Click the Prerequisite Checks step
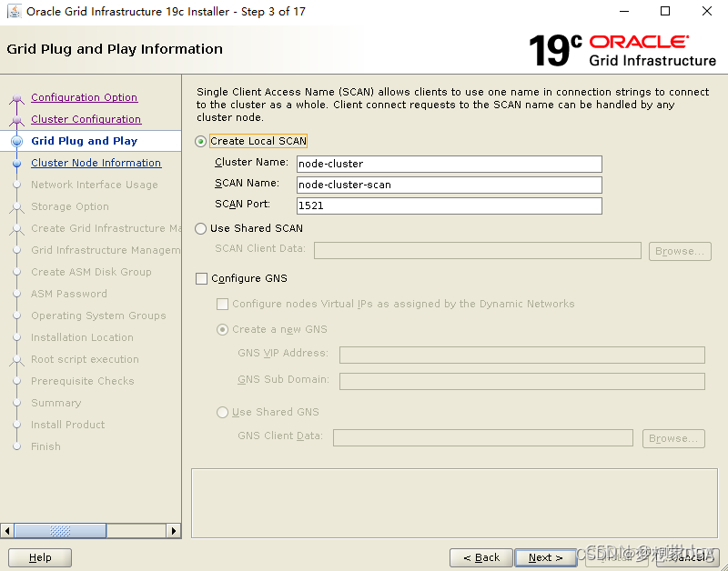 tap(83, 381)
